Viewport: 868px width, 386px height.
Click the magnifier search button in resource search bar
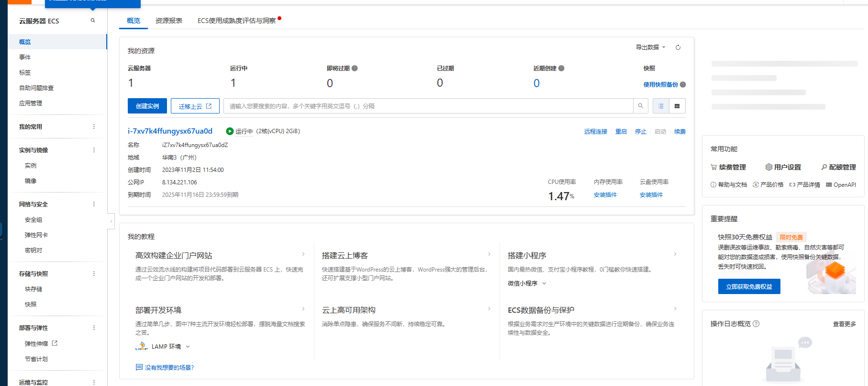coord(641,106)
